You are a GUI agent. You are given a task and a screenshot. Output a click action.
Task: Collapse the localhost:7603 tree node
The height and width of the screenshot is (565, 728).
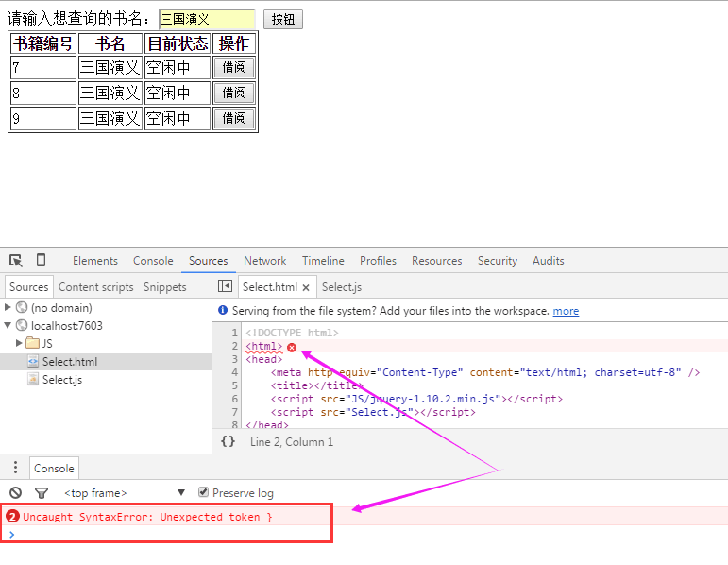[x=8, y=325]
